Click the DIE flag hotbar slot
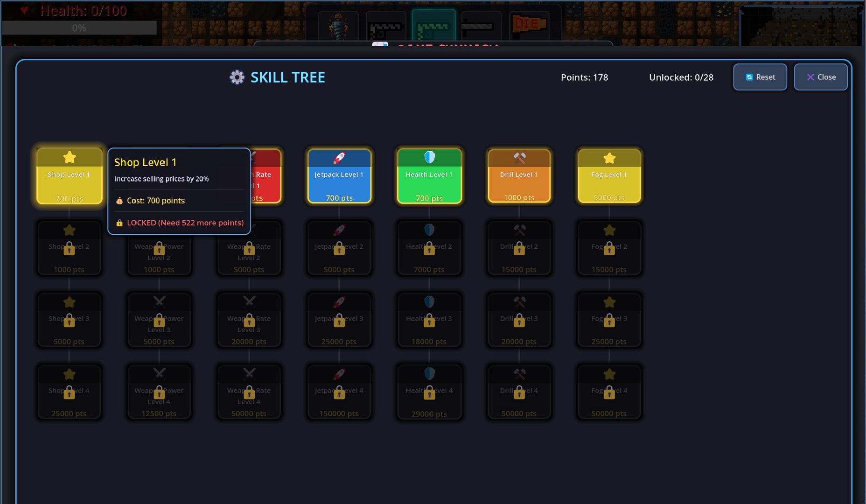 pos(531,23)
